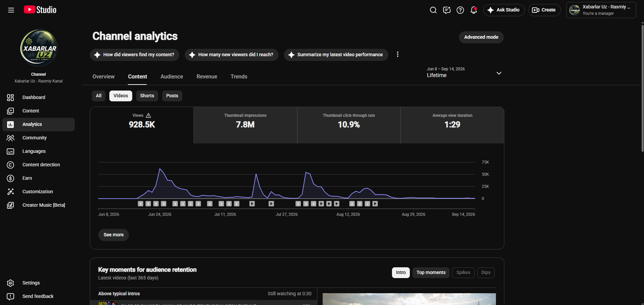Switch retention view to Top moments
This screenshot has height=305, width=644.
(x=431, y=272)
